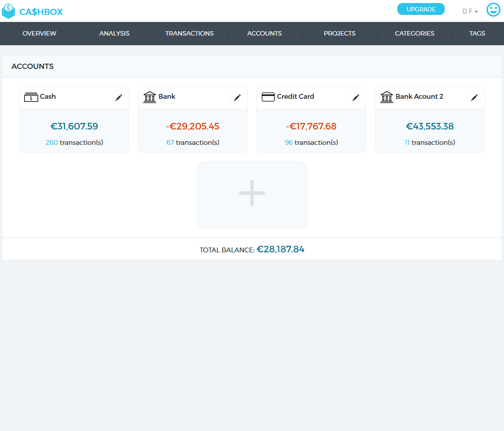Viewport: 504px width, 431px height.
Task: Edit the Cash account with pencil icon
Action: pyautogui.click(x=119, y=97)
